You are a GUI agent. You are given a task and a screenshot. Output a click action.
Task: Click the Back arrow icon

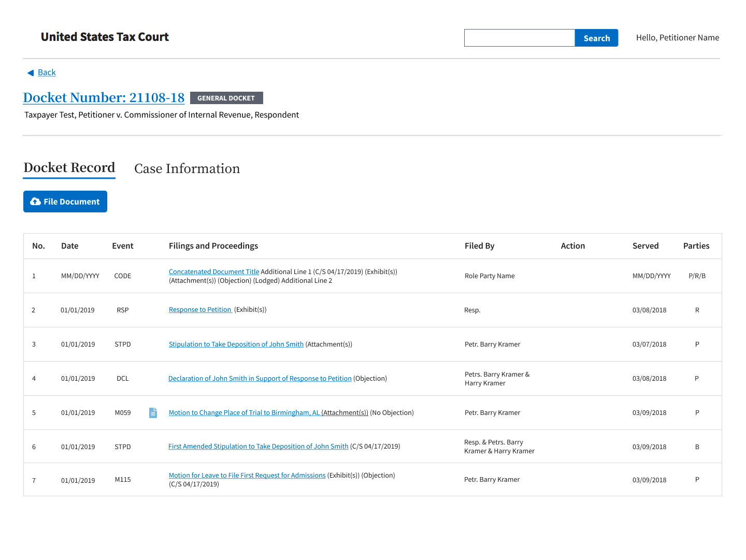pyautogui.click(x=31, y=73)
